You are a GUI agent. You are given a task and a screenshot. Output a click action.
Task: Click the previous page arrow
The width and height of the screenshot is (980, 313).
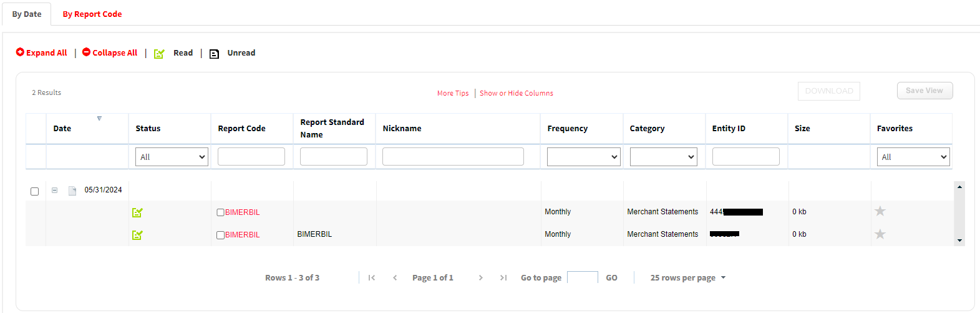(x=395, y=278)
